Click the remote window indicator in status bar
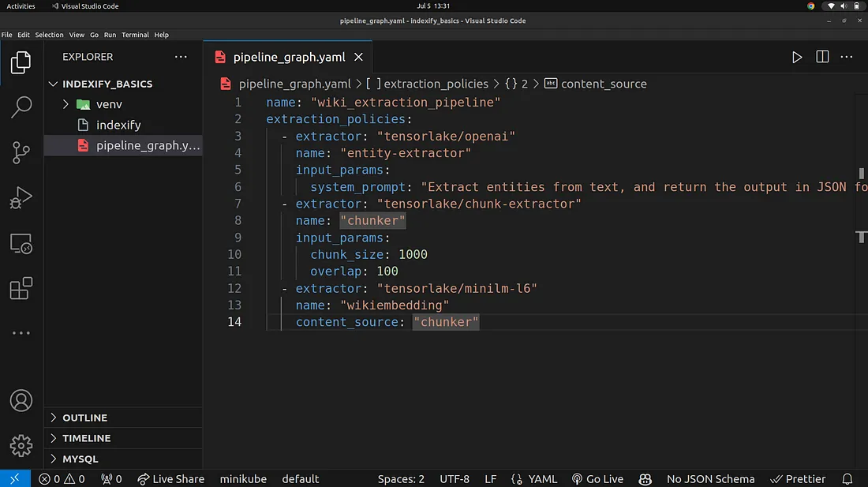 tap(15, 478)
